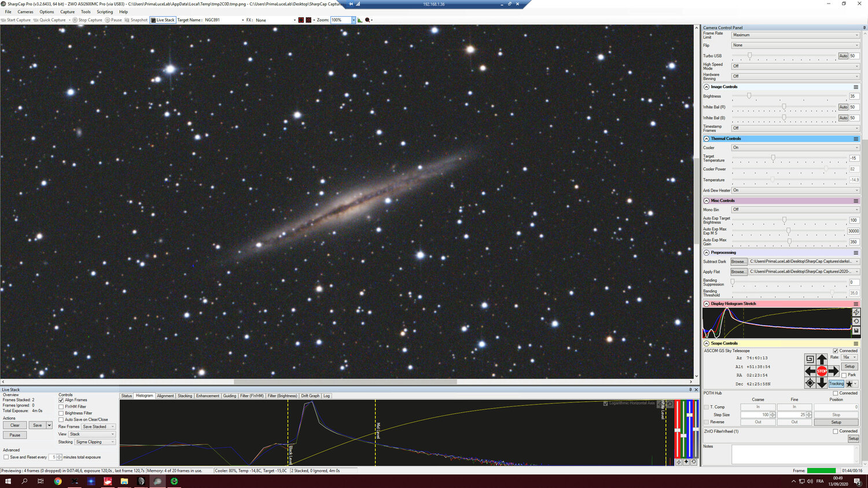Open the Thermal Controls section menu icon
The image size is (868, 488).
tap(856, 139)
